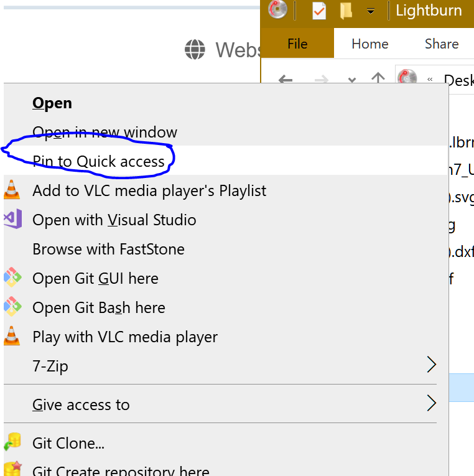Click the Git Clone icon
The width and height of the screenshot is (474, 476).
[12, 443]
